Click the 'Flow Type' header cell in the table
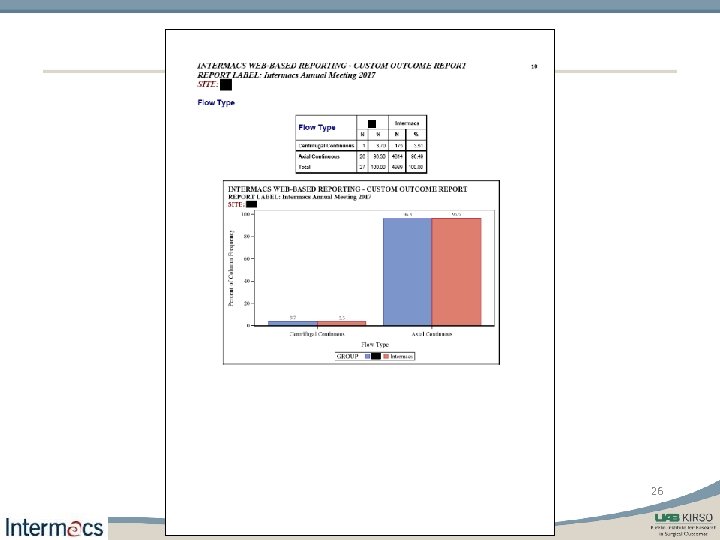The image size is (720, 540). [x=326, y=128]
